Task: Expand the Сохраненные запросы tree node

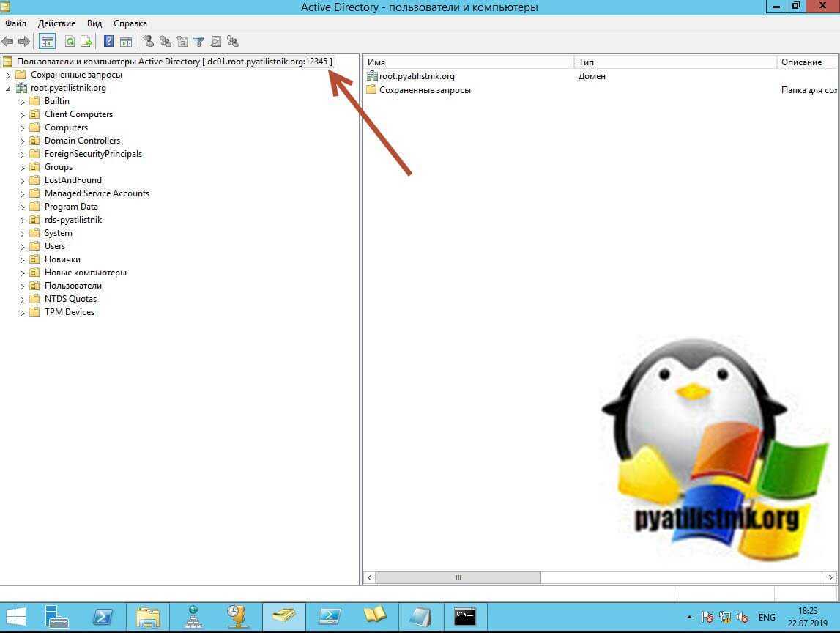Action: tap(8, 75)
